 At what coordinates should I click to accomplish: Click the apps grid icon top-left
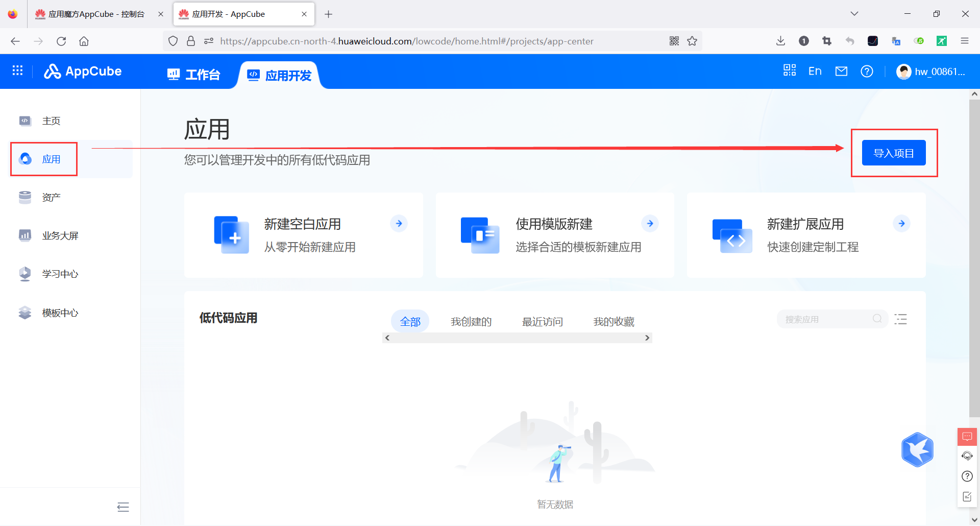[x=17, y=70]
